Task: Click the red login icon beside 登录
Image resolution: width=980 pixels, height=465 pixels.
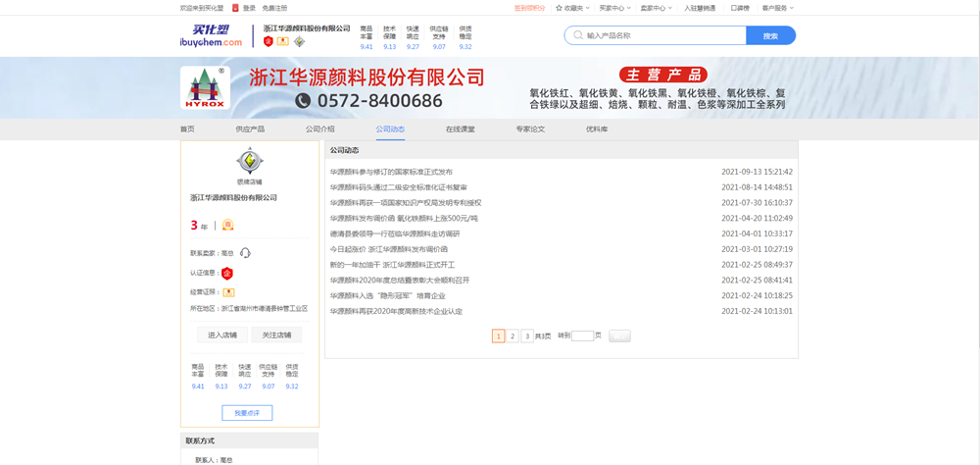Action: click(x=235, y=8)
